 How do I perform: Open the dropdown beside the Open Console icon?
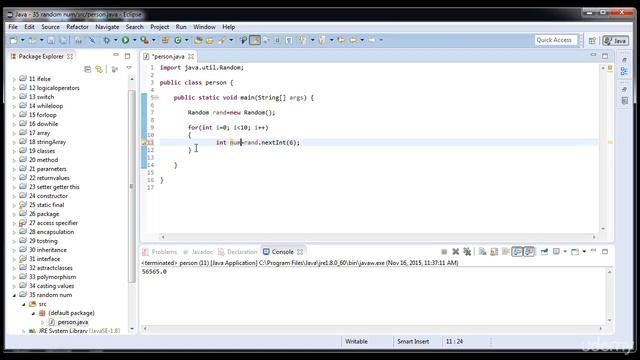pyautogui.click(x=584, y=251)
